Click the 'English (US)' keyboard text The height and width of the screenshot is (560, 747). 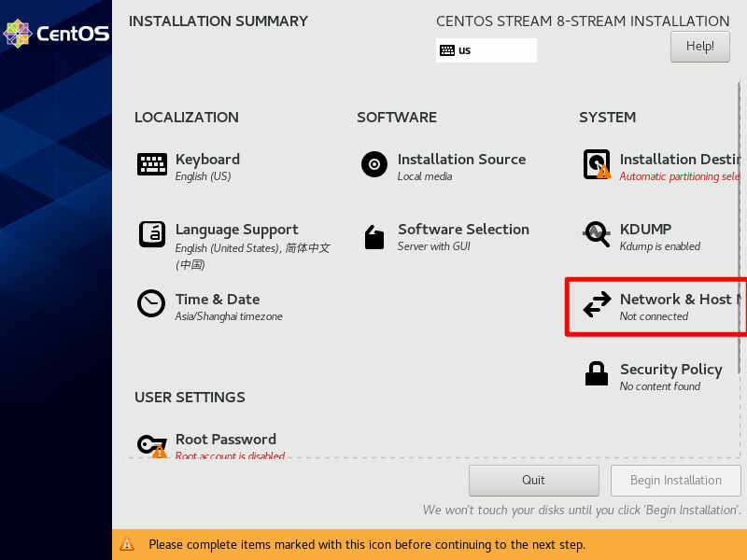pos(203,176)
